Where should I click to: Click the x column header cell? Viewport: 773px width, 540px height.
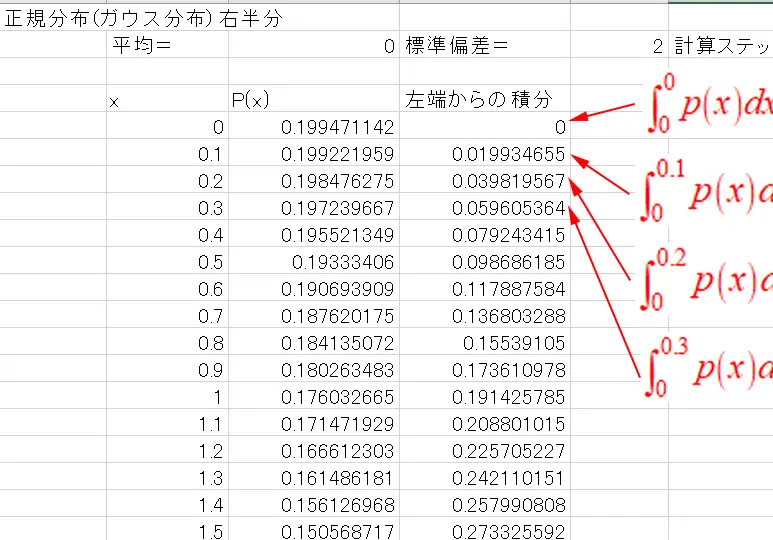click(166, 100)
